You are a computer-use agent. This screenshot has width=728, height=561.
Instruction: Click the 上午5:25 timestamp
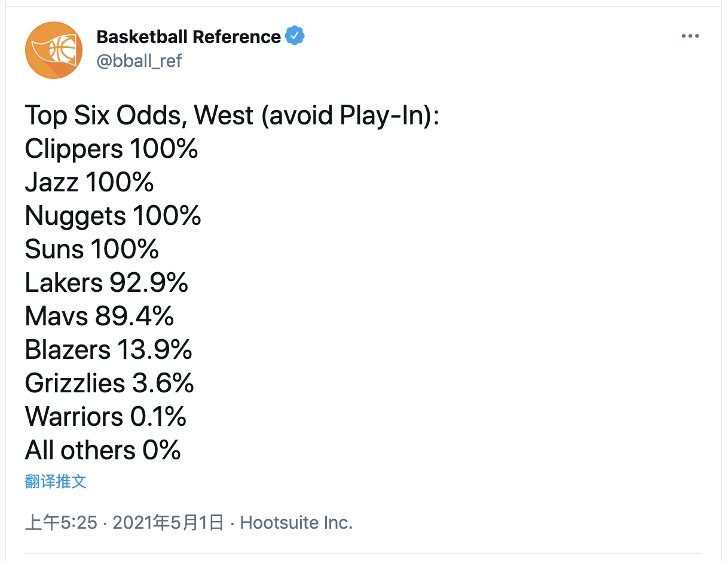[x=61, y=523]
